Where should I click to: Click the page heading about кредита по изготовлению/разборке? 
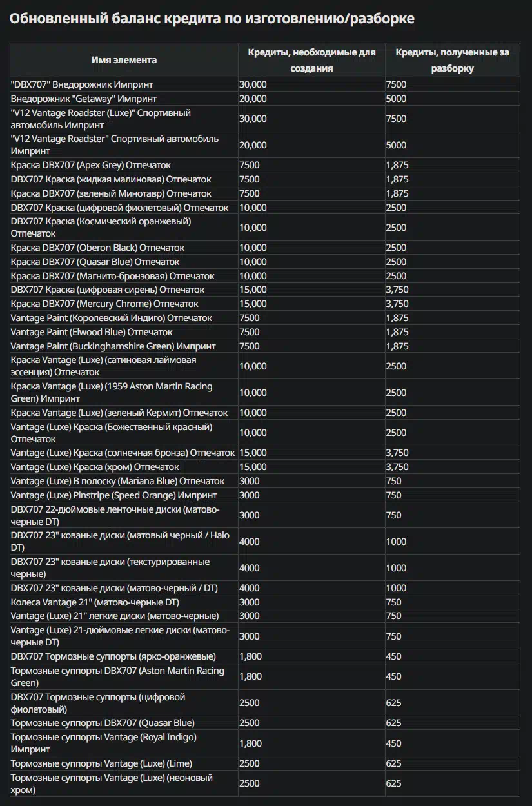click(212, 19)
